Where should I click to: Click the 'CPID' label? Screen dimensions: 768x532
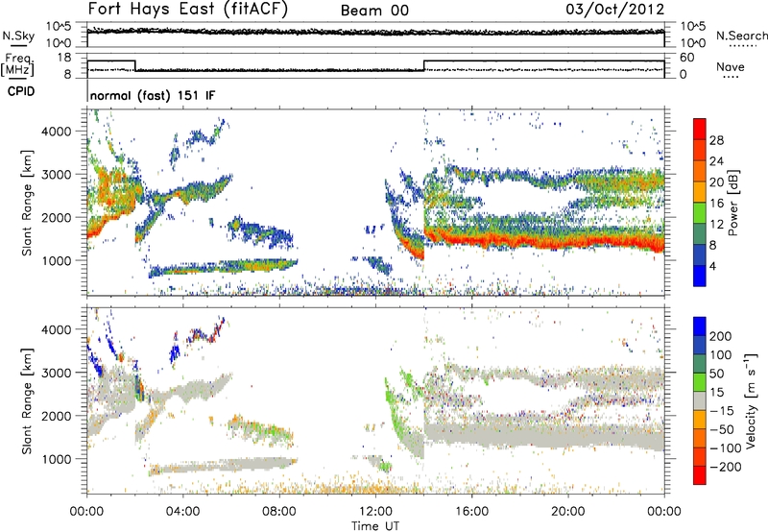pyautogui.click(x=21, y=91)
